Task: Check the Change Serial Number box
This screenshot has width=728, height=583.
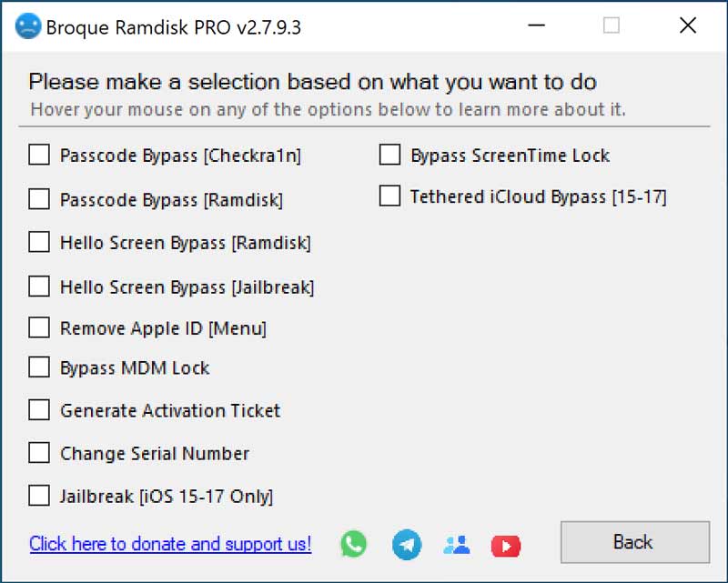Action: pos(38,453)
